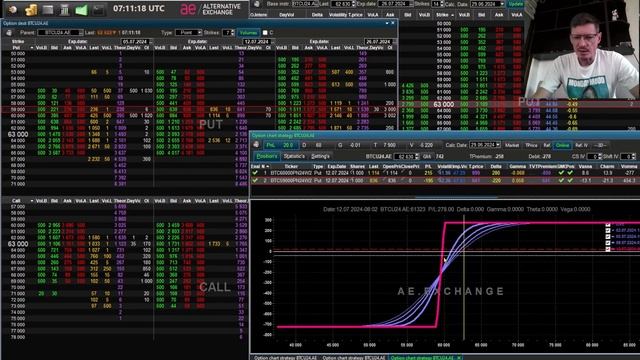The height and width of the screenshot is (360, 640).
Task: Click the icon left of Base instr in the right window
Action: 256,4
